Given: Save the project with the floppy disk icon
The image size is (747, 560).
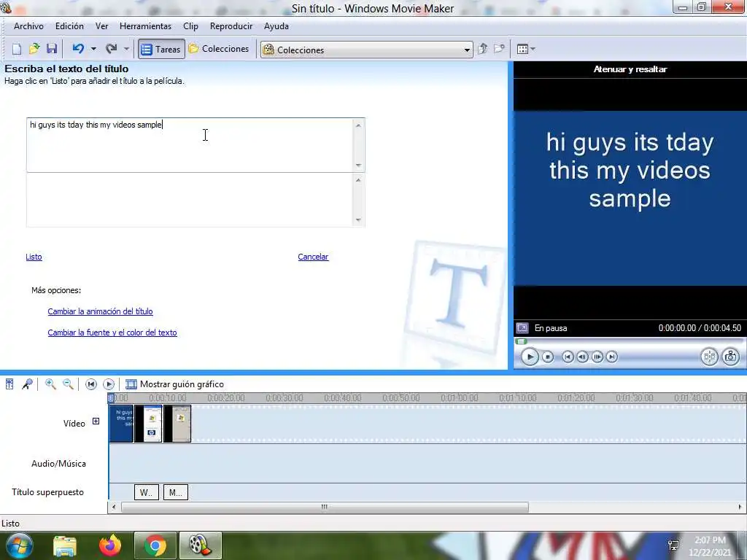Looking at the screenshot, I should pyautogui.click(x=52, y=49).
